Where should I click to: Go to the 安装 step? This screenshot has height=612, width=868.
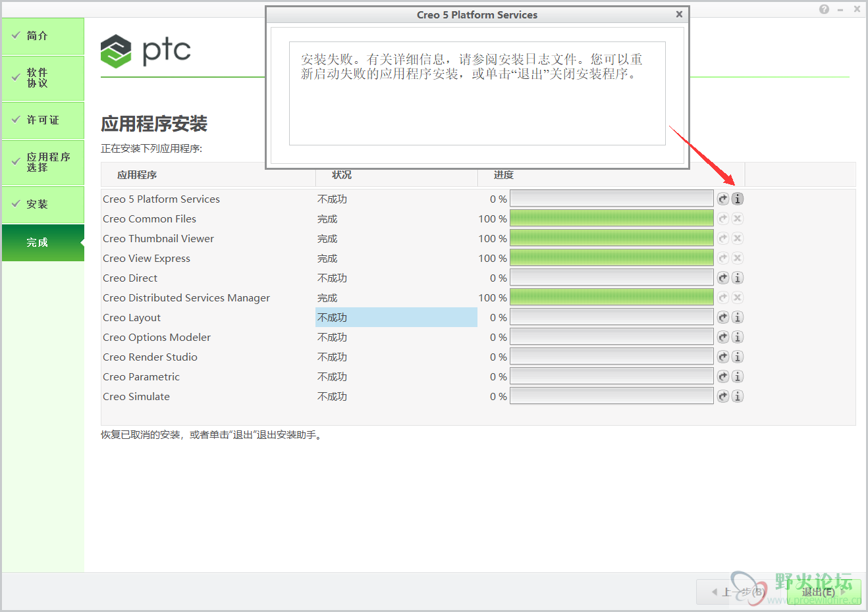[43, 204]
